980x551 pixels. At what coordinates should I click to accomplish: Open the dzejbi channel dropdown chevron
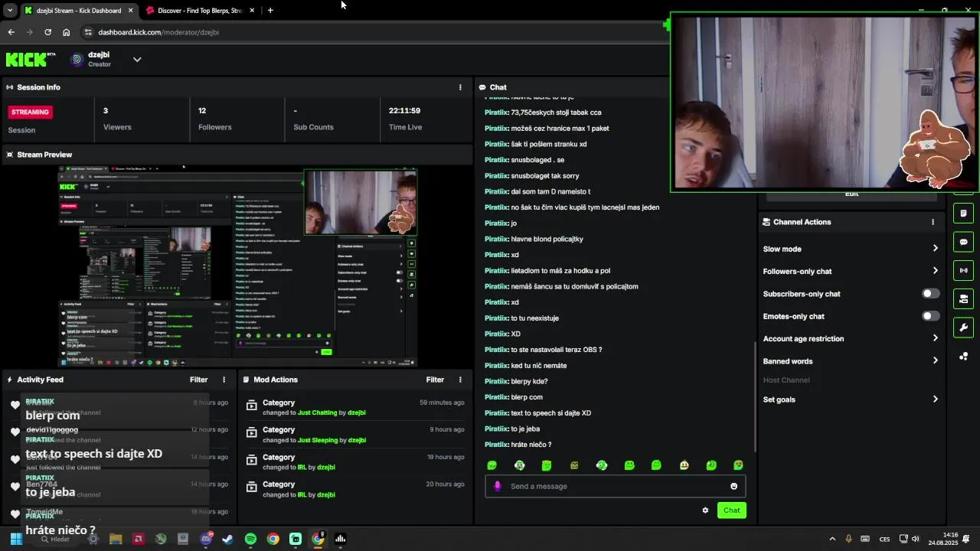137,59
